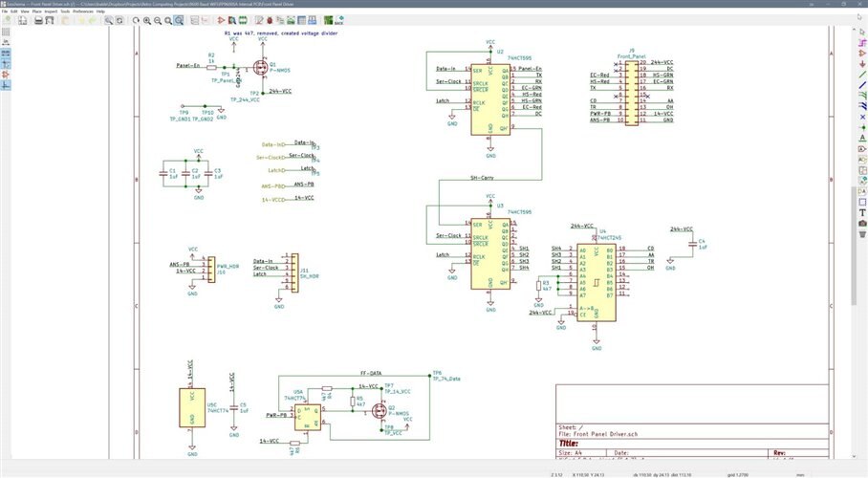Image resolution: width=868 pixels, height=478 pixels.
Task: Switch units to millimeters
Action: point(5,54)
